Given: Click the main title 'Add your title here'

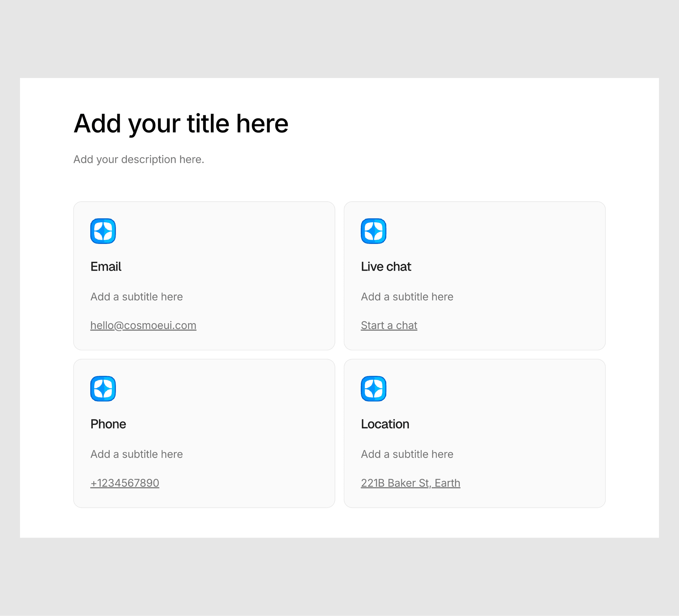Looking at the screenshot, I should click(181, 124).
